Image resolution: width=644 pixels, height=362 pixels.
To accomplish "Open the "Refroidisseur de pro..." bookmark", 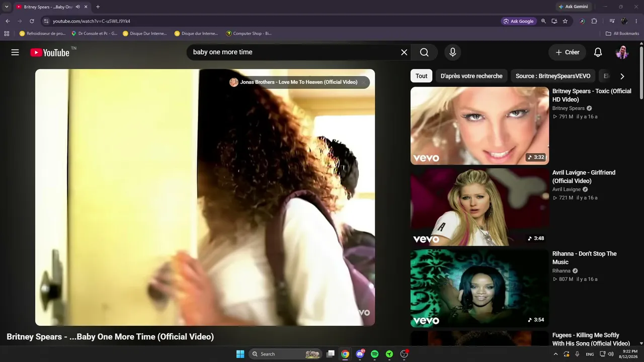I will click(x=42, y=34).
